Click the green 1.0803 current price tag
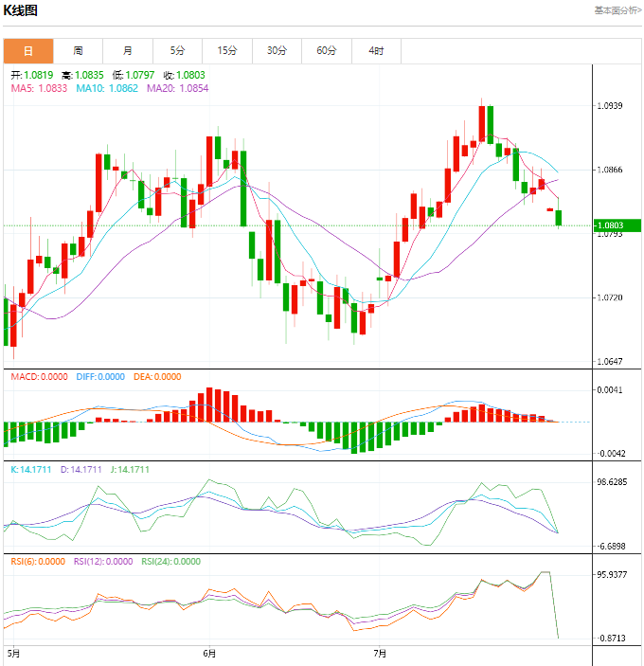644x666 pixels. click(x=616, y=225)
